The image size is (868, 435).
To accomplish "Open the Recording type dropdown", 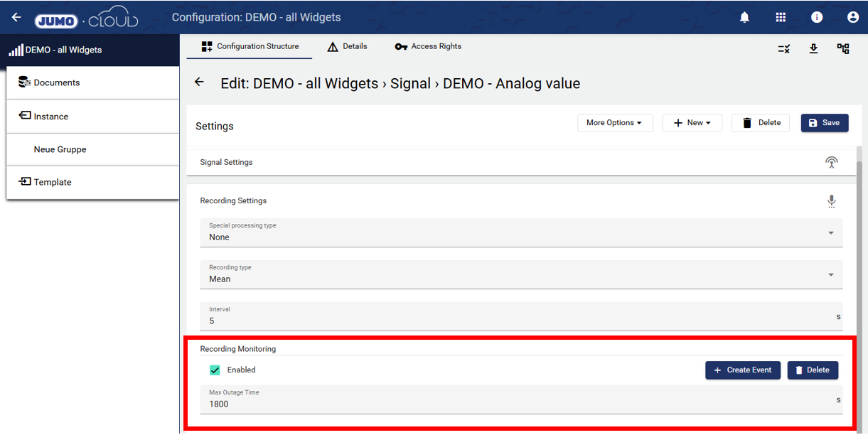I will 521,274.
